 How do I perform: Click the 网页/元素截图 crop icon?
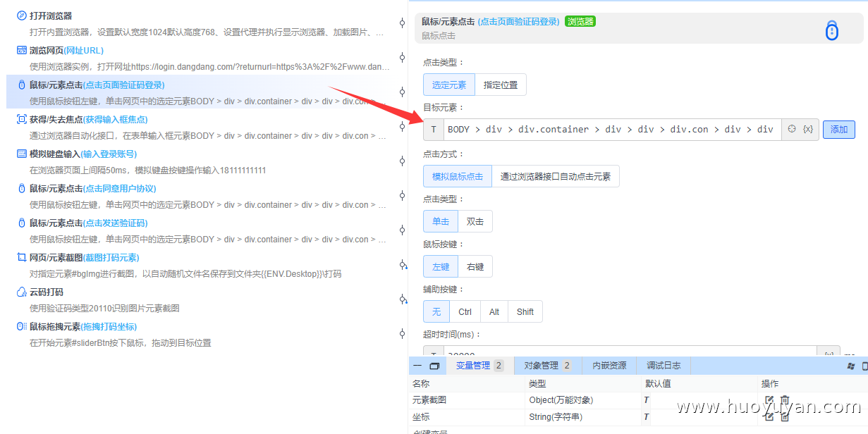click(21, 257)
